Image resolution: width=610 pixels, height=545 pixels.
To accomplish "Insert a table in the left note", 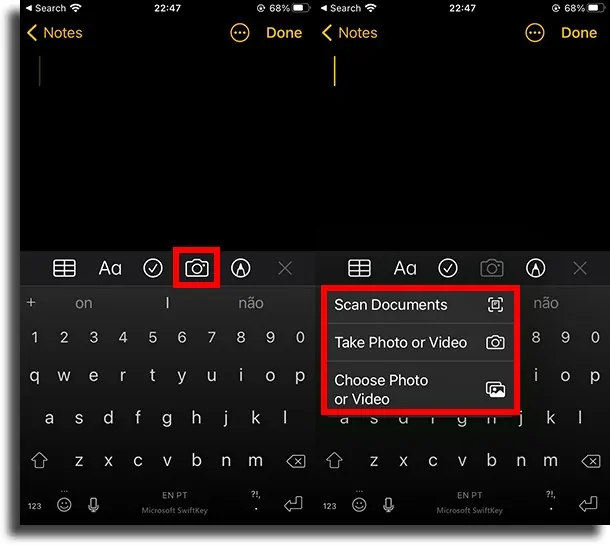I will coord(64,268).
